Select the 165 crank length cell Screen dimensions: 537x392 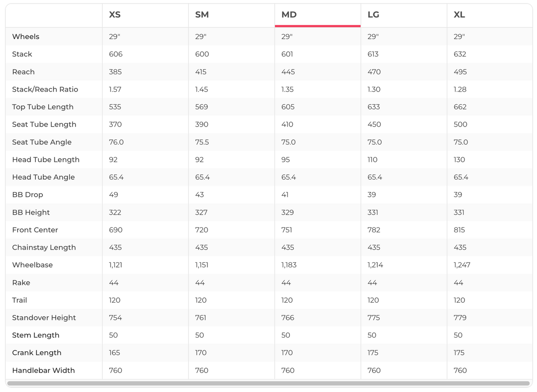(115, 353)
